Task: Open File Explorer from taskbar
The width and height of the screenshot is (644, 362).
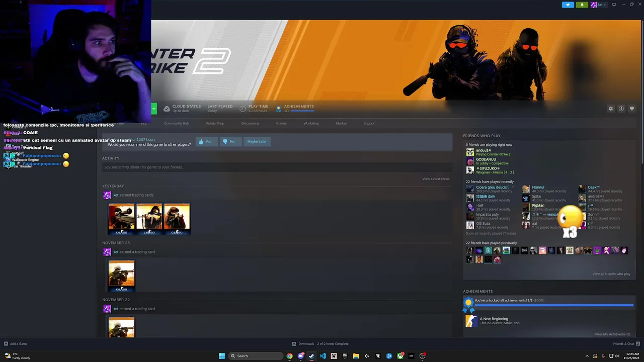Action: [356, 356]
